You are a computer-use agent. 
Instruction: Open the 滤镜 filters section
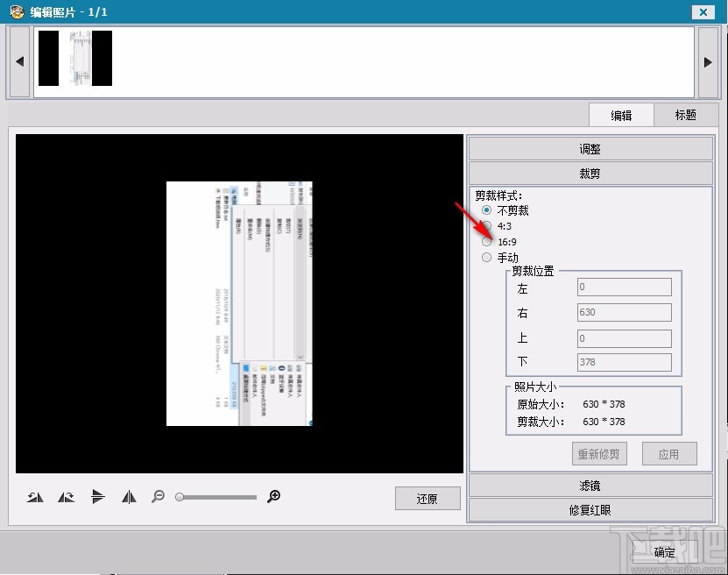coord(590,485)
